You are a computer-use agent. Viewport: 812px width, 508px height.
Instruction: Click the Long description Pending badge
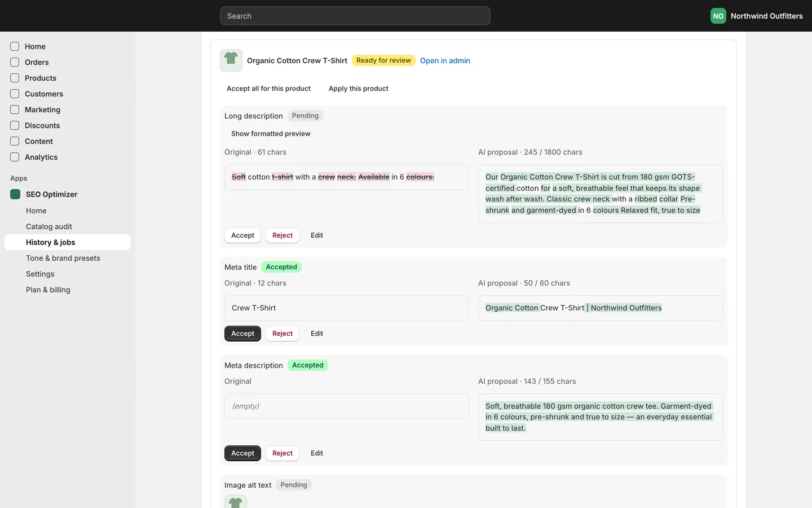point(305,116)
